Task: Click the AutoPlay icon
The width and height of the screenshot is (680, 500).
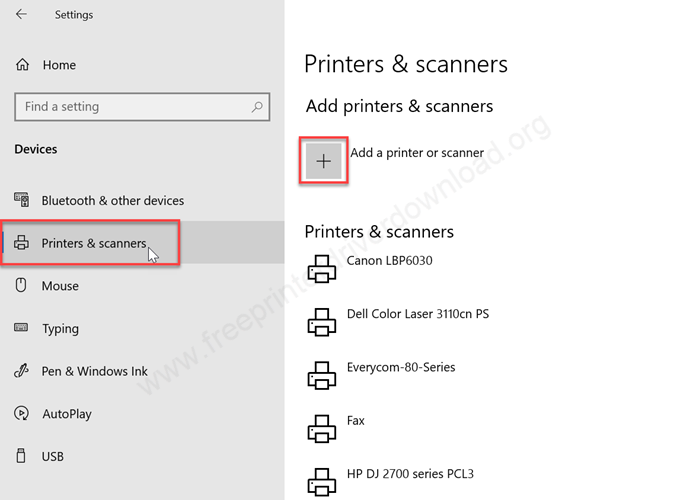Action: (x=21, y=413)
